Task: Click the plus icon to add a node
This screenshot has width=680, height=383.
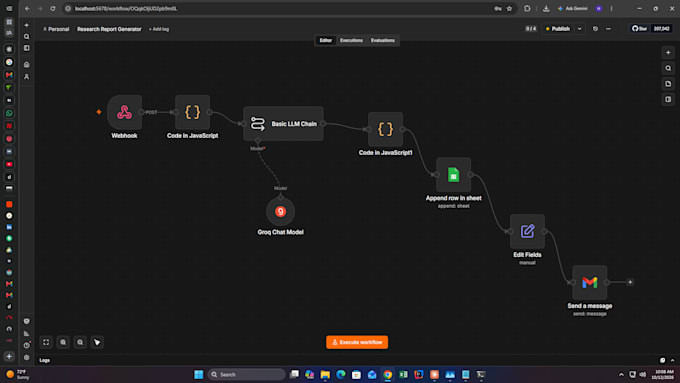Action: pos(668,52)
